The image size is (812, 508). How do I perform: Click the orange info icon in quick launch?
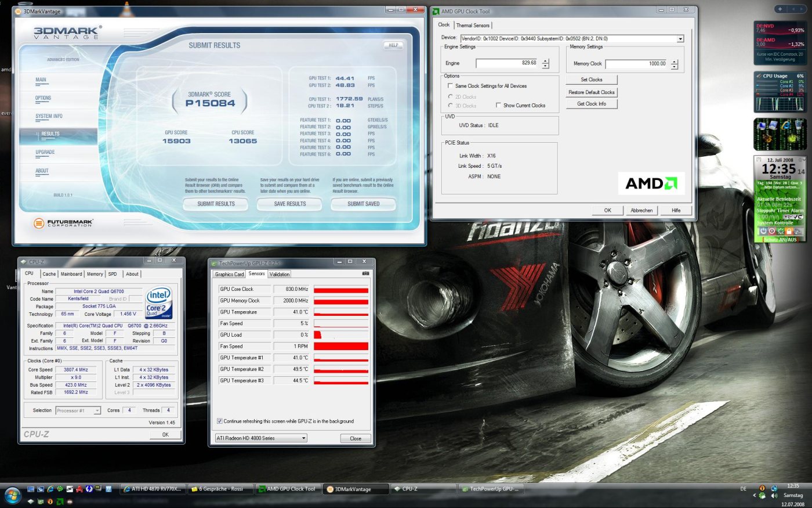(x=50, y=502)
